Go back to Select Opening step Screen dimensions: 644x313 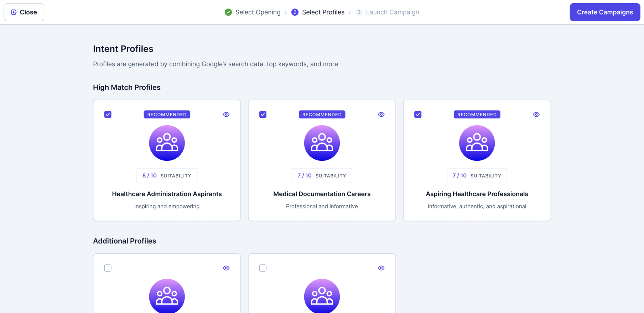[x=253, y=12]
